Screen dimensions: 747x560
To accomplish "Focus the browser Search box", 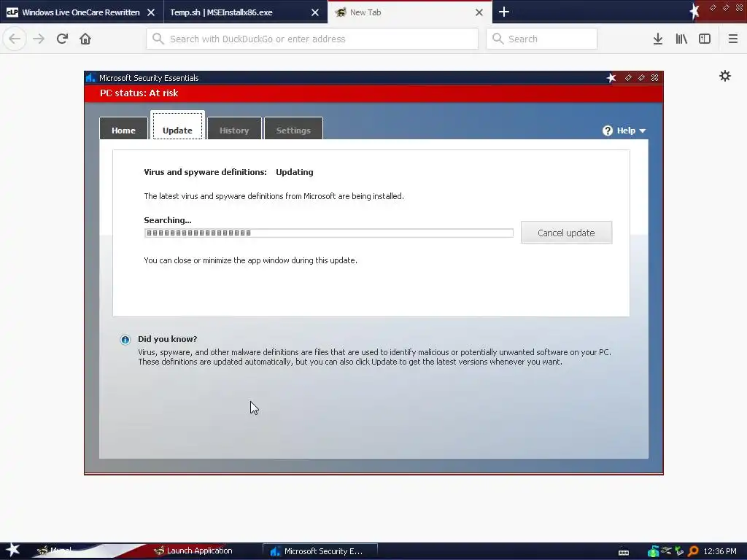I will [x=542, y=39].
